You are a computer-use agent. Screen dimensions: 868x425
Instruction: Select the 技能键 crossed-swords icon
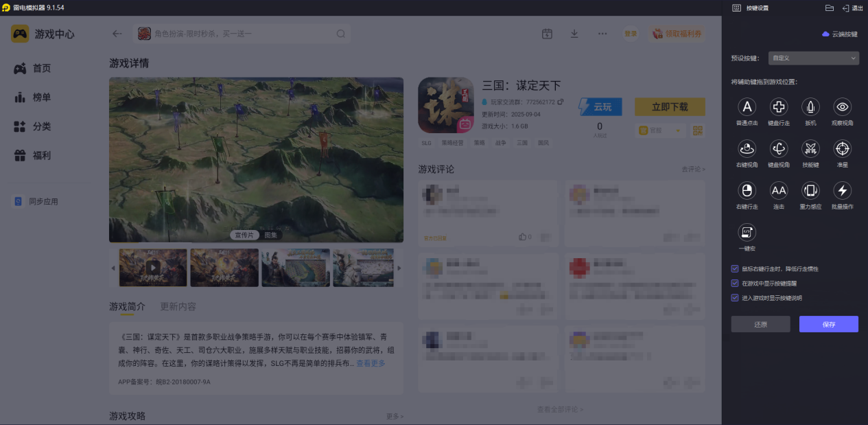click(x=810, y=148)
